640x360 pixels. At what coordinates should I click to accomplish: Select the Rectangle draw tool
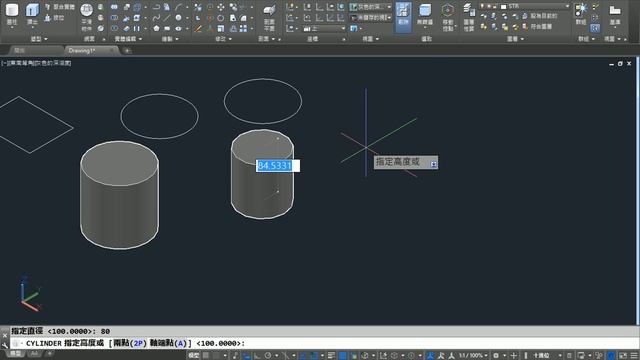[167, 29]
